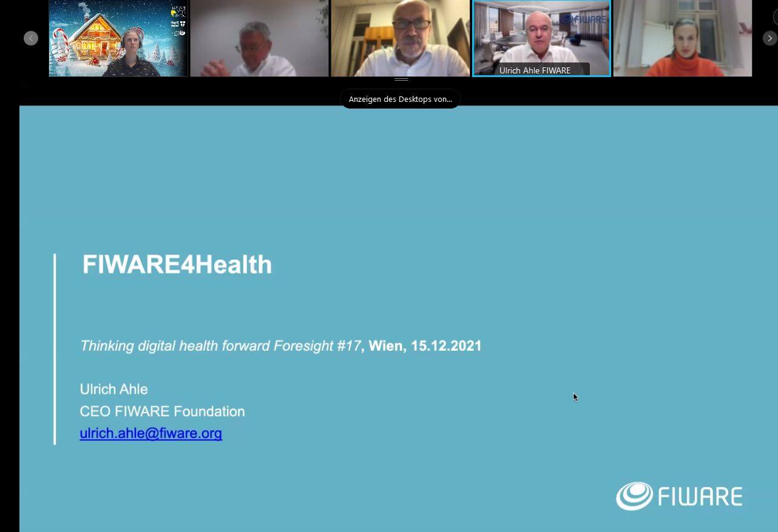Viewport: 778px width, 532px height.
Task: Click the FIWARE logo in speaker's video background
Action: point(583,19)
